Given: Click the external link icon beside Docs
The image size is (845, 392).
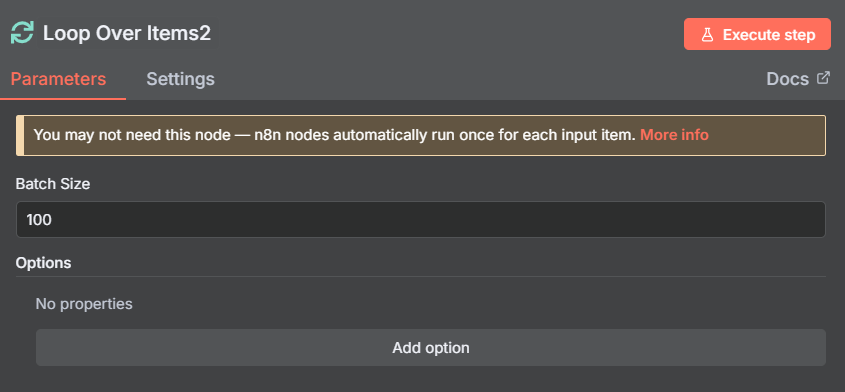Looking at the screenshot, I should tap(823, 78).
